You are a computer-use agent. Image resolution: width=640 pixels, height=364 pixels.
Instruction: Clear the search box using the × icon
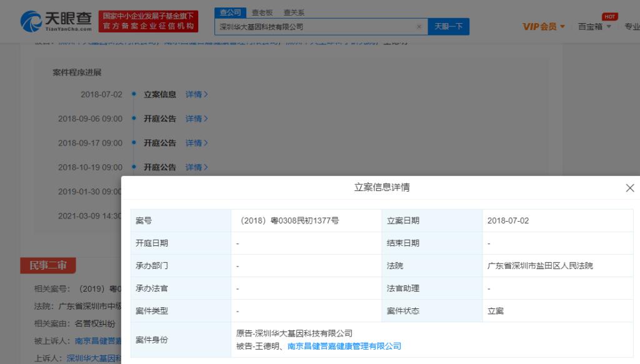point(418,27)
